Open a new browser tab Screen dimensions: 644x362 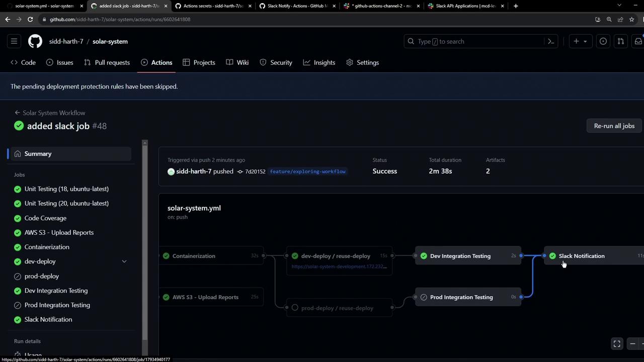(516, 6)
